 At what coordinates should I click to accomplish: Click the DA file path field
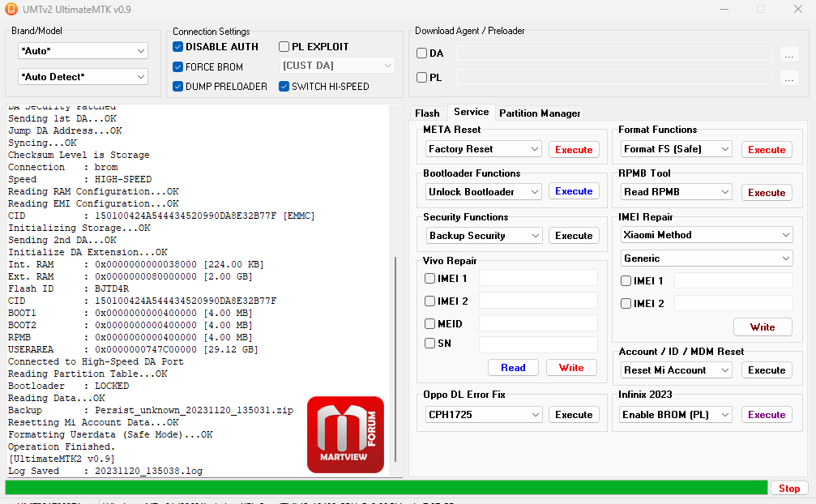click(614, 53)
